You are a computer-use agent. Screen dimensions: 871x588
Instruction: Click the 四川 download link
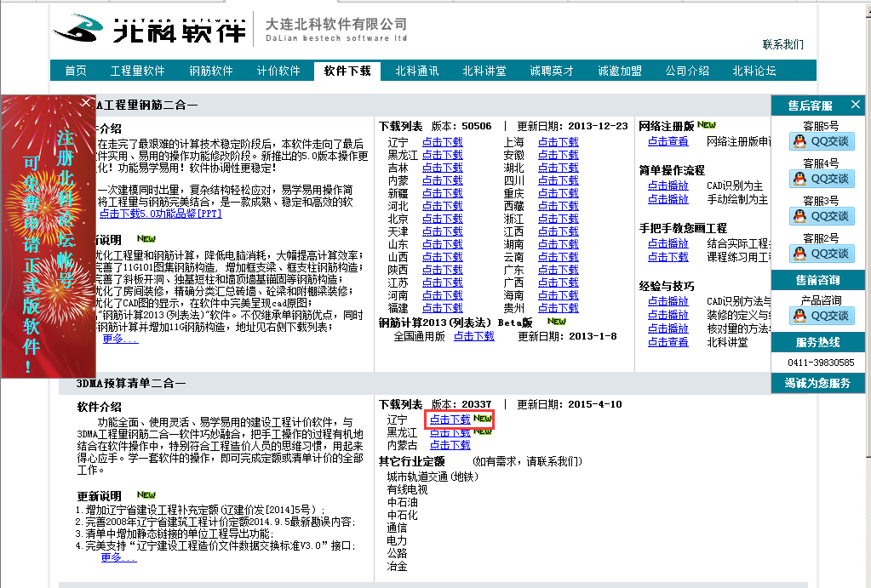point(559,180)
